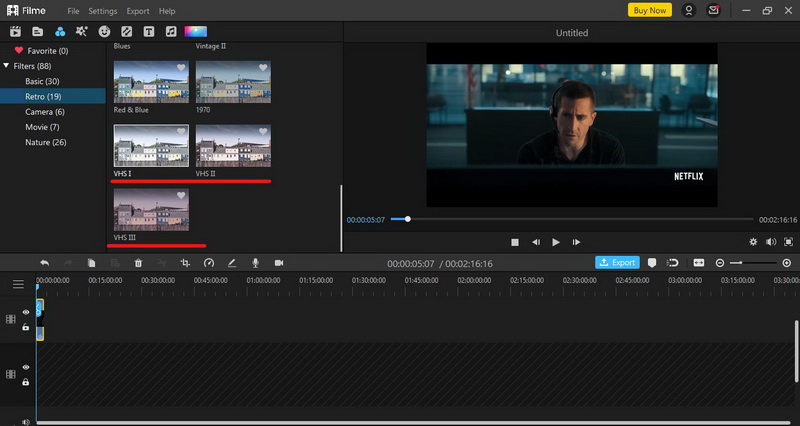
Task: Click the Redo arrow
Action: pos(68,263)
